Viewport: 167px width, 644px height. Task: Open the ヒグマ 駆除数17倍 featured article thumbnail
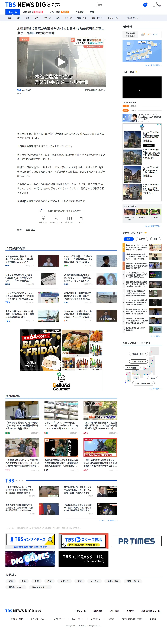pos(100,411)
